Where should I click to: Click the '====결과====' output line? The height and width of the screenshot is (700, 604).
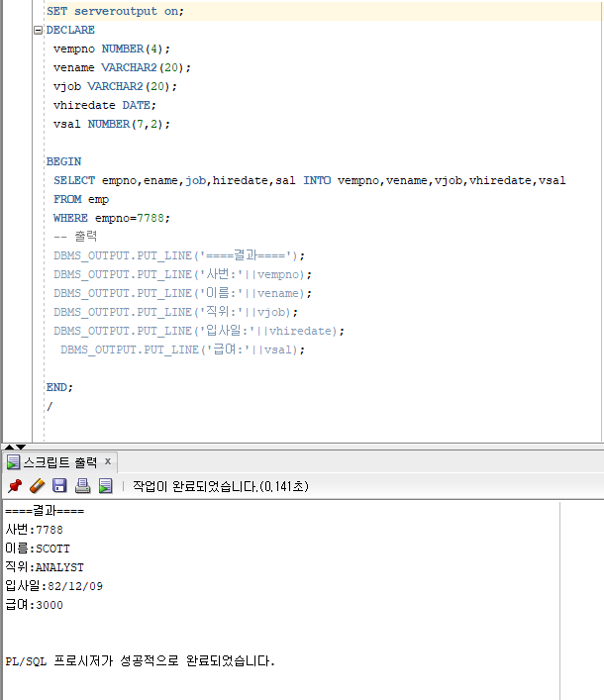pyautogui.click(x=45, y=511)
